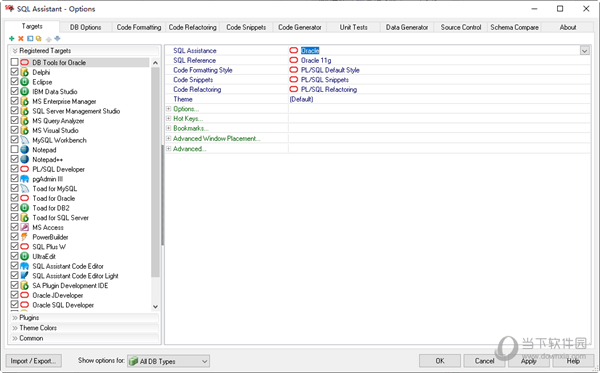Screen dimensions: 600x373
Task: Select the Theme (Default) value field
Action: [x=439, y=99]
